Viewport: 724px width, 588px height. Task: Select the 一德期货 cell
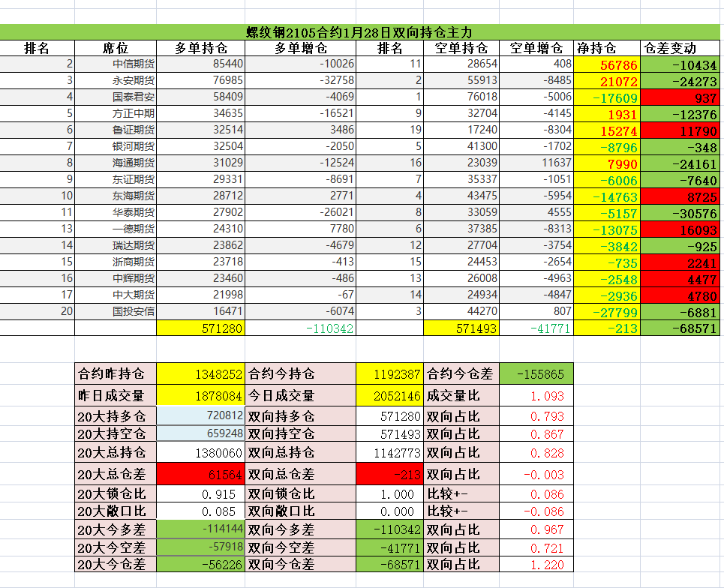(116, 229)
